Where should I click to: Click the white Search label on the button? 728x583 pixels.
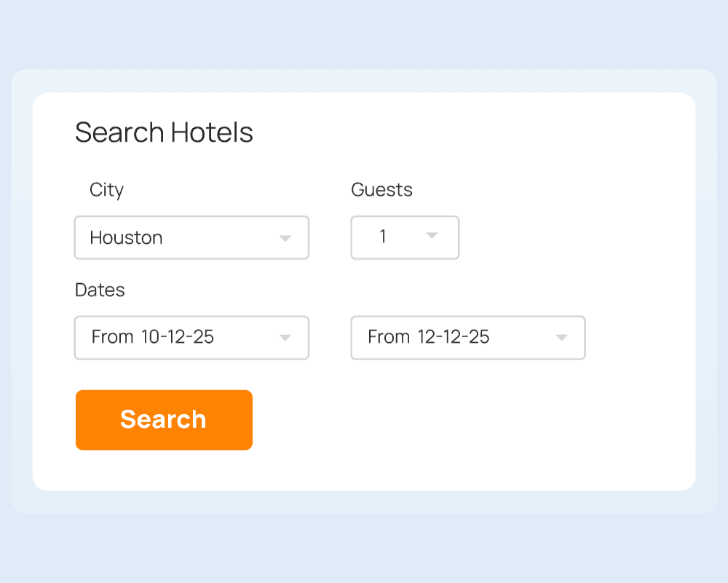[x=163, y=419]
